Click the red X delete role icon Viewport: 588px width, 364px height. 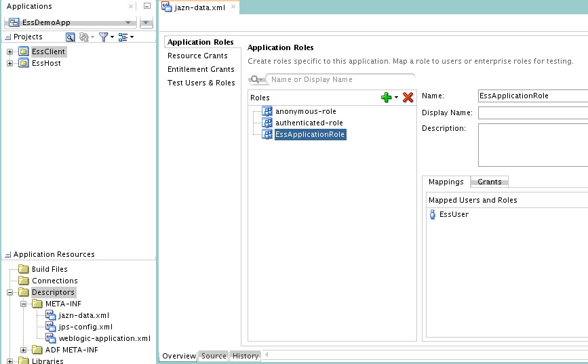(408, 98)
